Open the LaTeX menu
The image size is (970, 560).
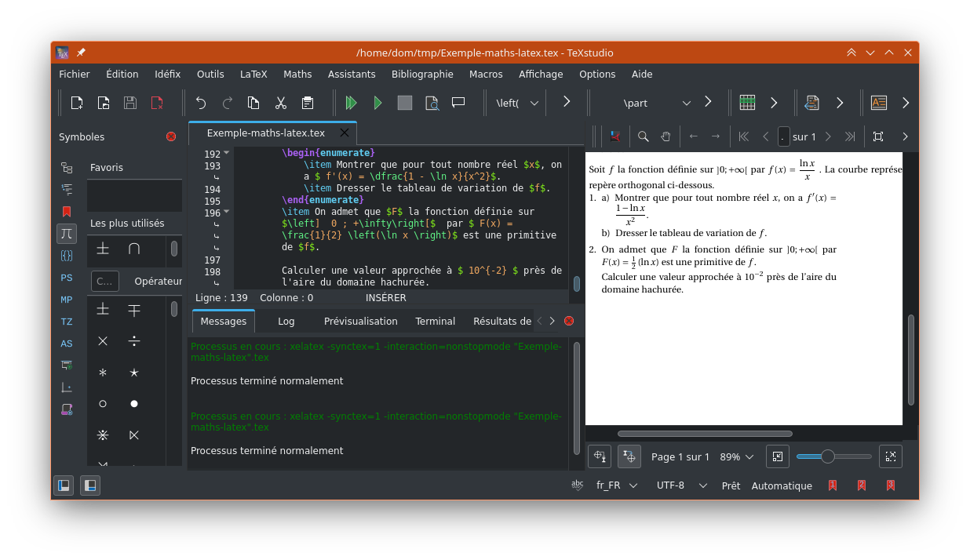(x=253, y=74)
